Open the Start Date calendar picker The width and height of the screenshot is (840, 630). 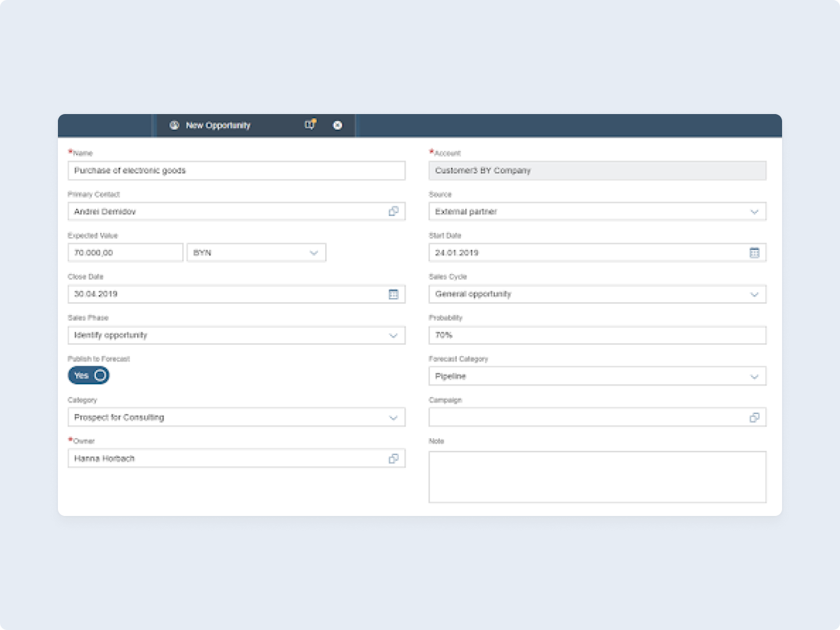coord(754,253)
